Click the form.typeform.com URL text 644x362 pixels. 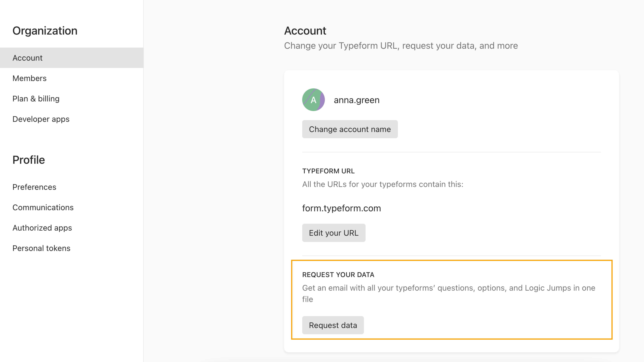(x=342, y=208)
